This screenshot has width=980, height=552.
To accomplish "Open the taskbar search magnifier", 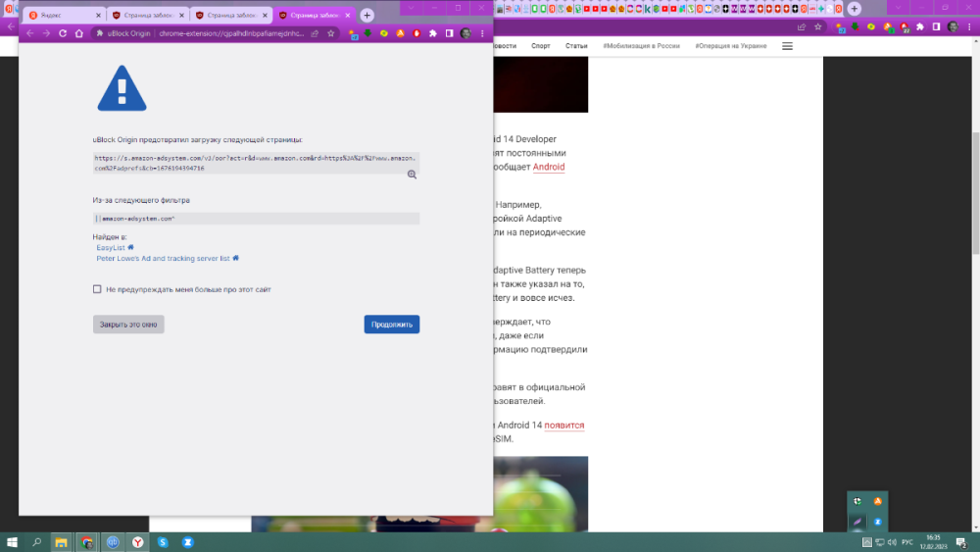I will 37,542.
